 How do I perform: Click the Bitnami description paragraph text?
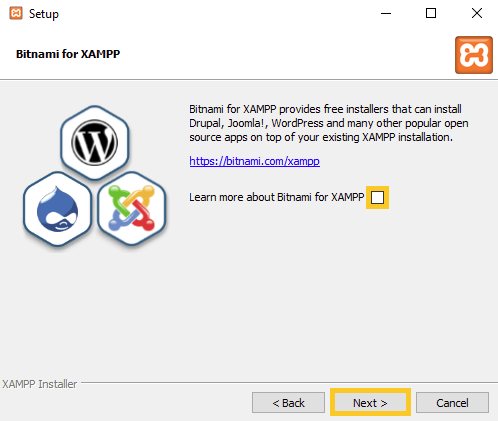click(329, 123)
